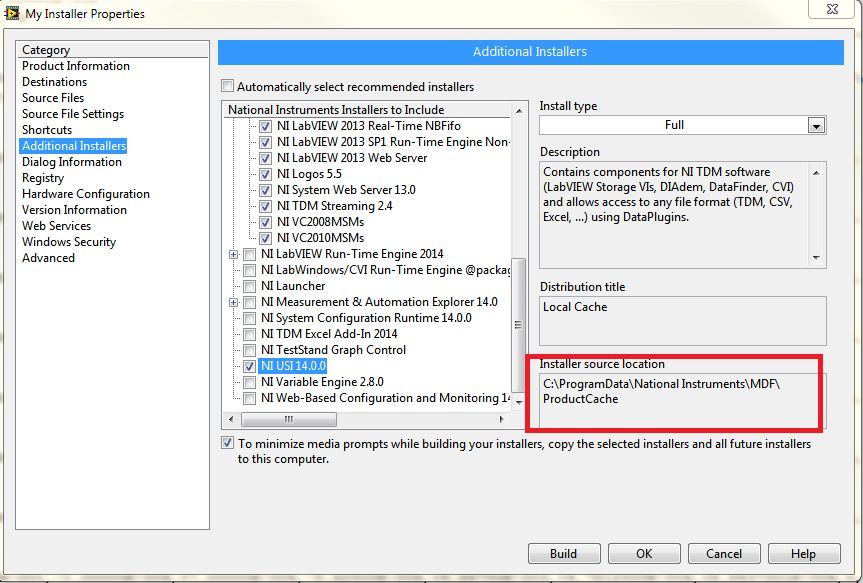Screen dimensions: 863x583
Task: Open Help for installer properties
Action: (x=804, y=554)
